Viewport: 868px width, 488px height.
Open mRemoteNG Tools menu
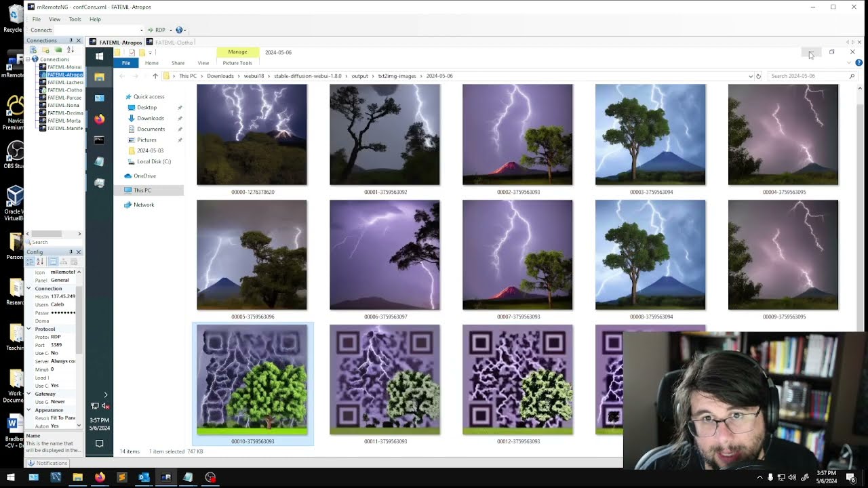point(75,19)
